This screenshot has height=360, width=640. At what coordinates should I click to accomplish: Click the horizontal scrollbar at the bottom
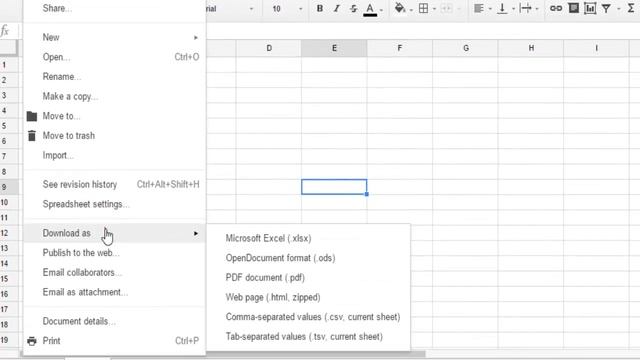[315, 354]
